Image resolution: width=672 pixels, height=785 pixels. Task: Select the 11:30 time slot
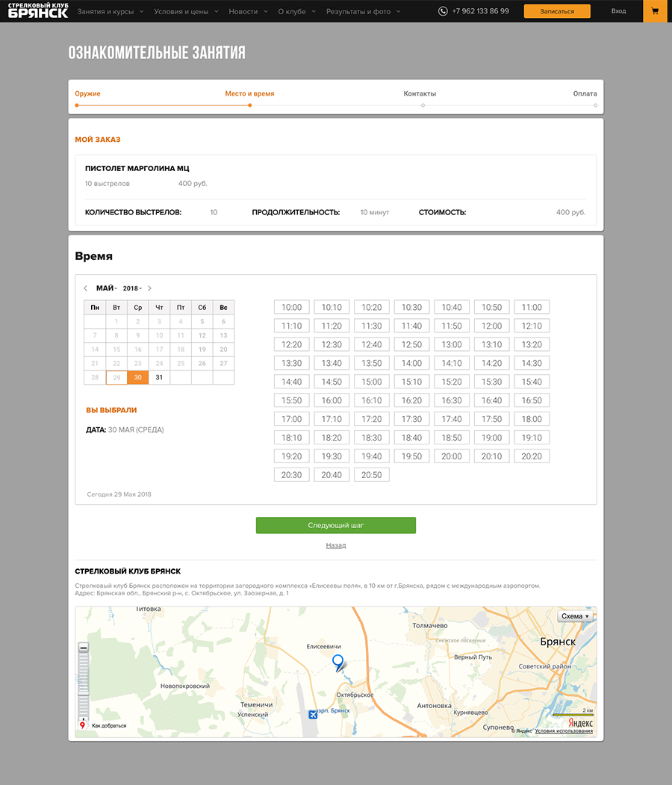(372, 326)
